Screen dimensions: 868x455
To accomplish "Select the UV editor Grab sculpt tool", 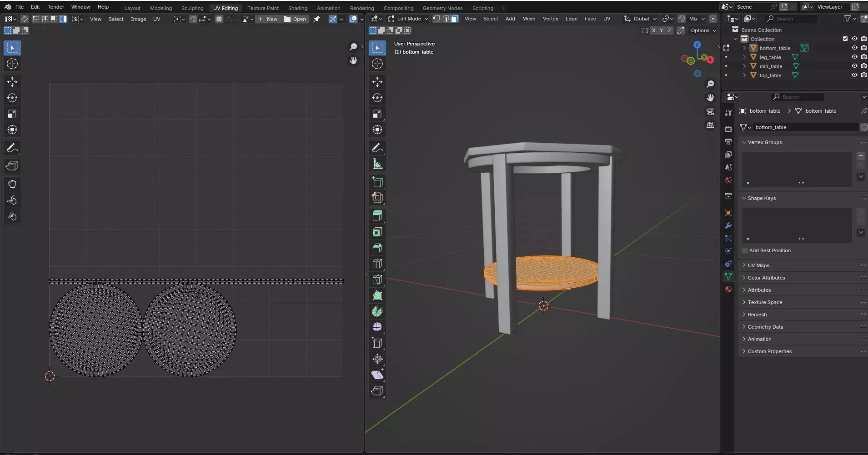I will pyautogui.click(x=12, y=184).
